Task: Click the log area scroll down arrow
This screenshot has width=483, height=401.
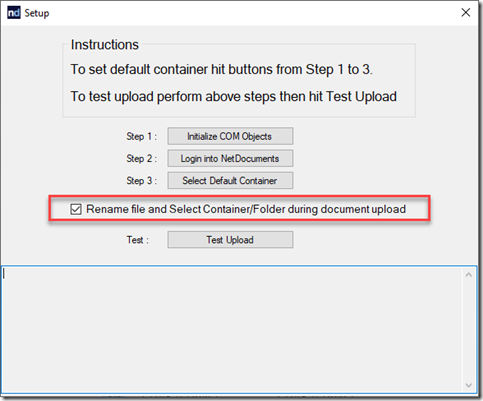Action: click(469, 385)
